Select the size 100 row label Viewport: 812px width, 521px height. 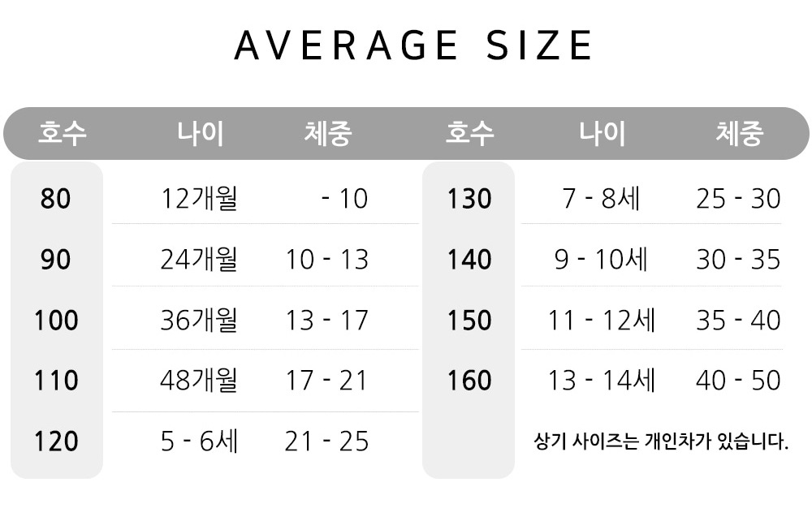(x=56, y=321)
